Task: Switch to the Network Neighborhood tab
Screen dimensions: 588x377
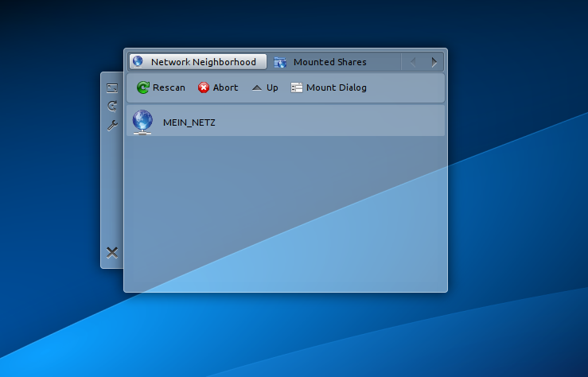Action: point(197,62)
